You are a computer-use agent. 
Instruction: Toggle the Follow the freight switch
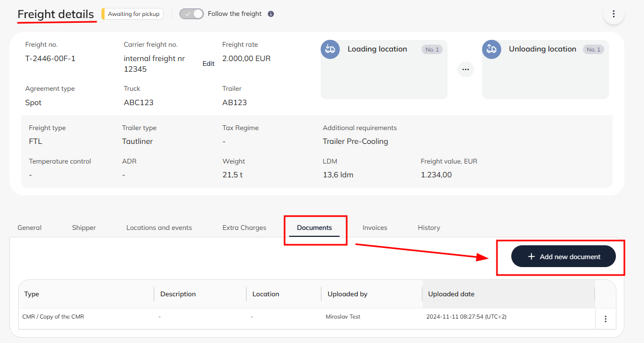coord(191,14)
